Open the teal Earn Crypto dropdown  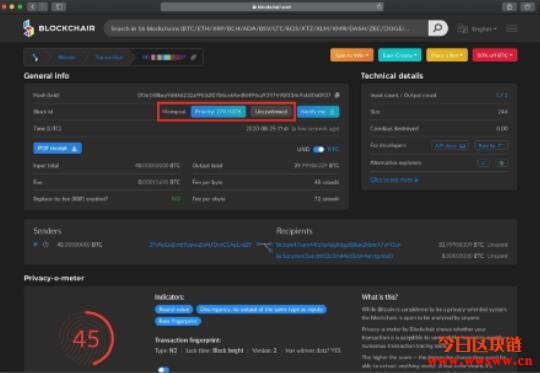pos(399,55)
